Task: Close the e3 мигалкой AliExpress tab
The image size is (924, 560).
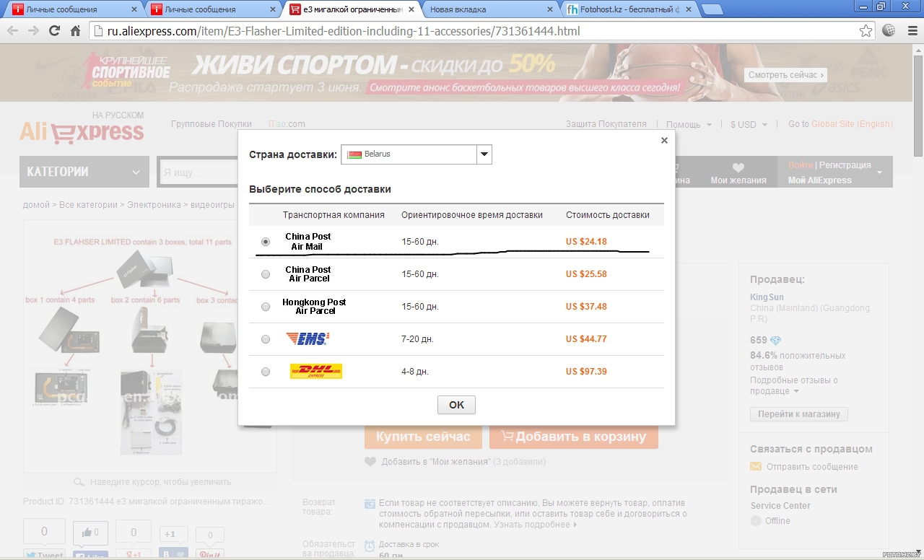Action: coord(411,10)
